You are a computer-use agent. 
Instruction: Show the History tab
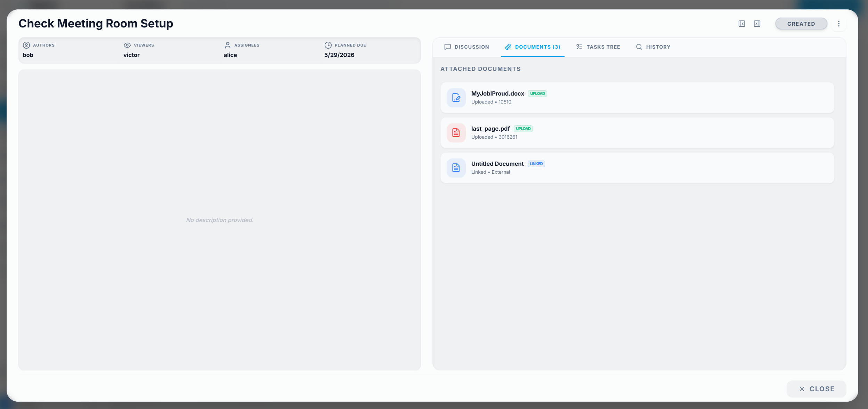(x=654, y=47)
